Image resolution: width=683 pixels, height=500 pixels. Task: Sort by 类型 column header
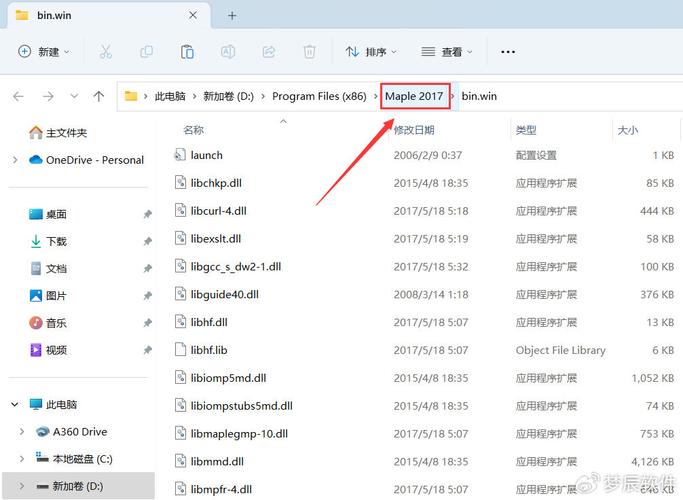click(526, 130)
